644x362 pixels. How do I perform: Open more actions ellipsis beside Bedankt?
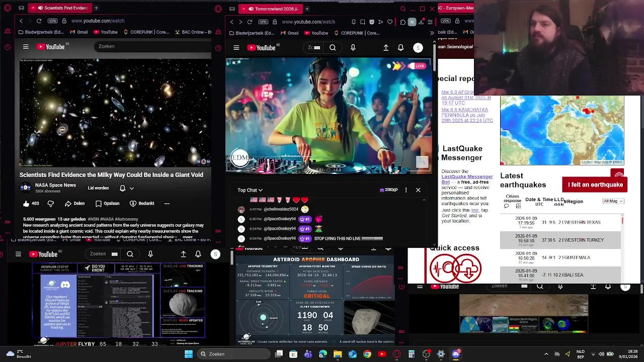tap(167, 204)
